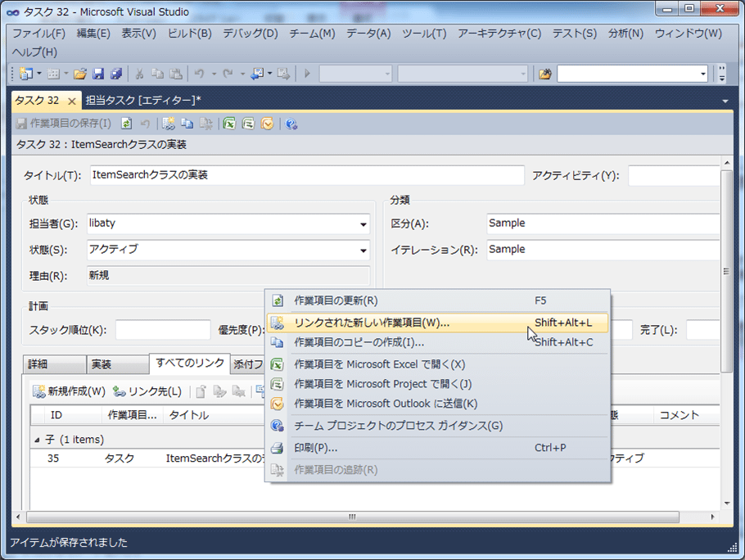
Task: Choose 作業項目のコピーの作成(I)... from the context menu
Action: (437, 342)
